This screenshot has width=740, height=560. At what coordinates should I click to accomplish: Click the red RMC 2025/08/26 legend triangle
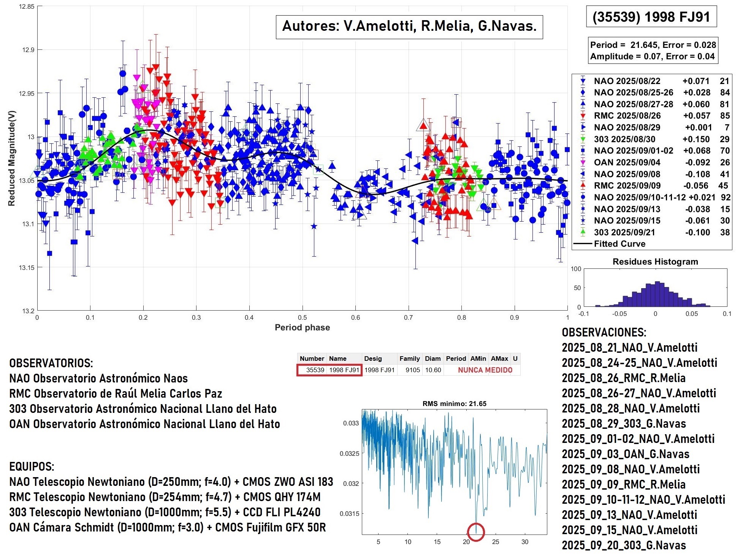583,116
